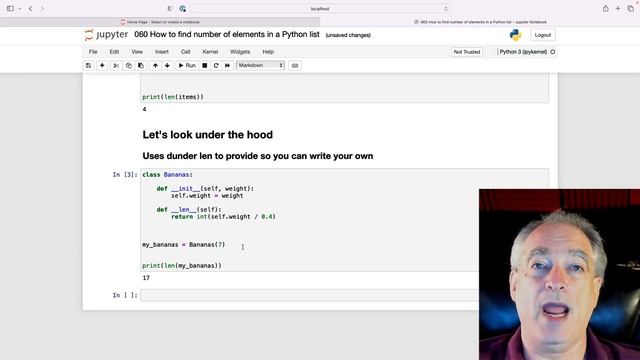This screenshot has height=360, width=640.
Task: Open the Cell menu
Action: [185, 52]
